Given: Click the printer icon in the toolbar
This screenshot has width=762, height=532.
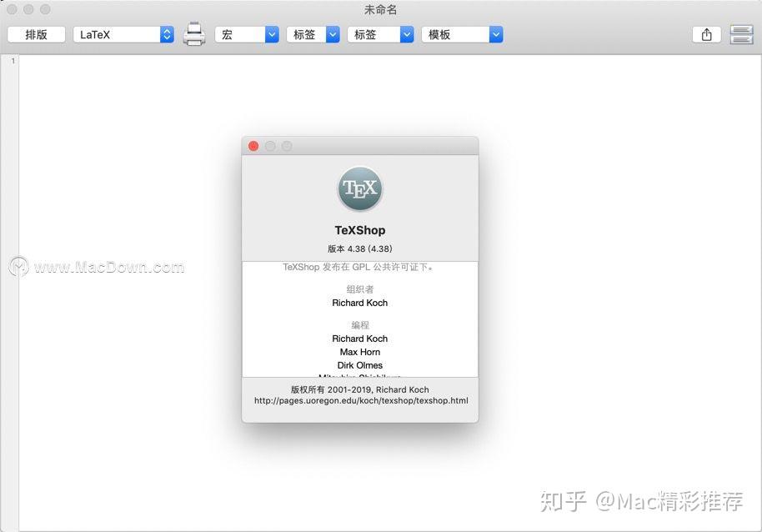Looking at the screenshot, I should [194, 34].
